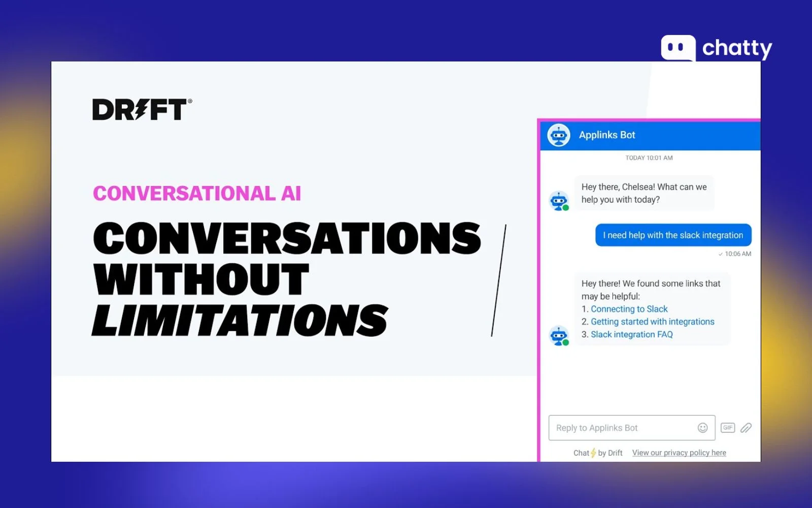Image resolution: width=812 pixels, height=508 pixels.
Task: Click the 'Hey there, Chelsea!' greeting message
Action: point(644,193)
